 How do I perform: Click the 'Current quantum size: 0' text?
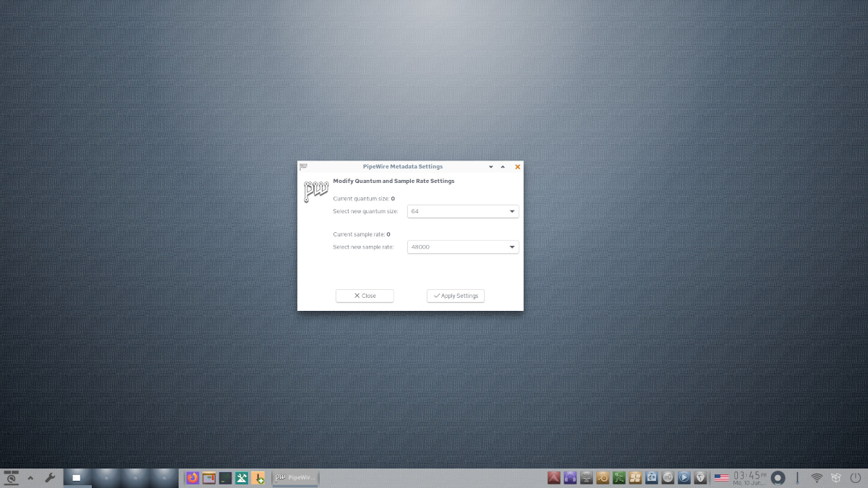click(x=364, y=198)
